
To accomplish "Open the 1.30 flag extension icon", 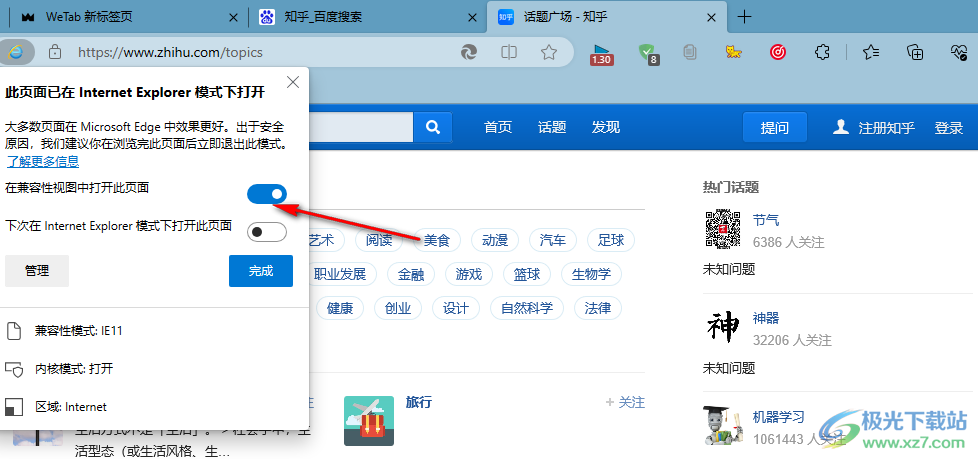I will pyautogui.click(x=601, y=54).
